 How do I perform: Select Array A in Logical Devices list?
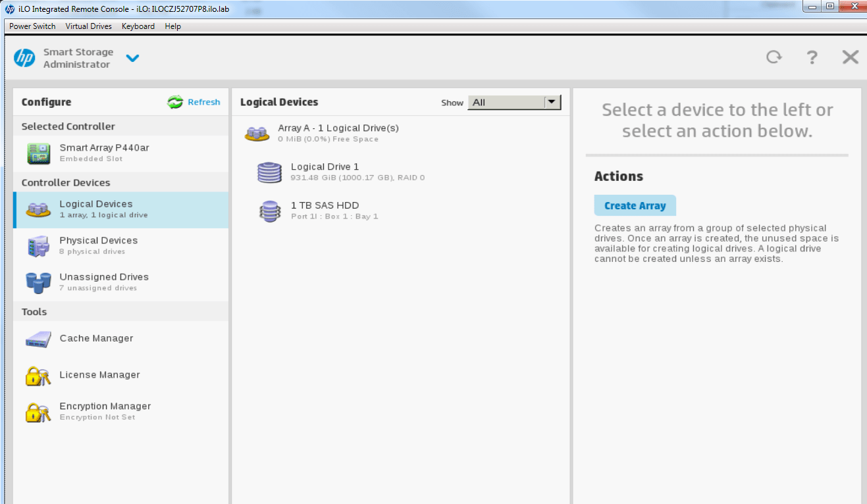click(x=338, y=133)
